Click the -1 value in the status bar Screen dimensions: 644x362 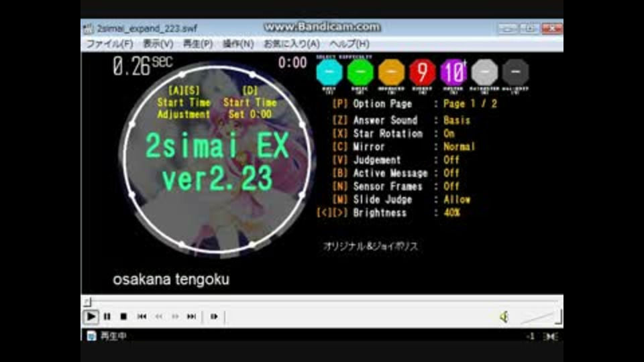(530, 336)
